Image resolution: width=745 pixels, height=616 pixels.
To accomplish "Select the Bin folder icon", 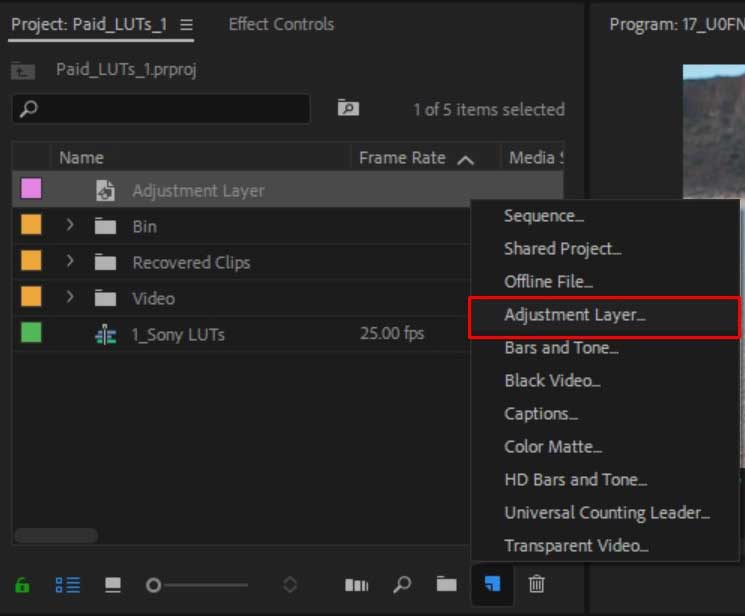I will [105, 226].
